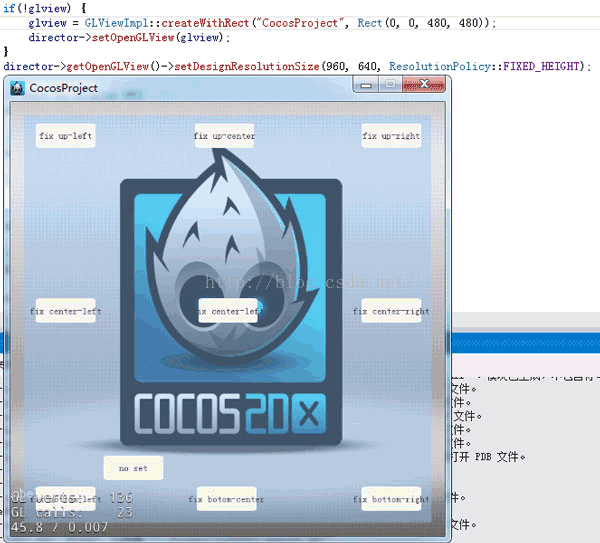
Task: Minimize the CocosProject window
Action: coord(366,85)
